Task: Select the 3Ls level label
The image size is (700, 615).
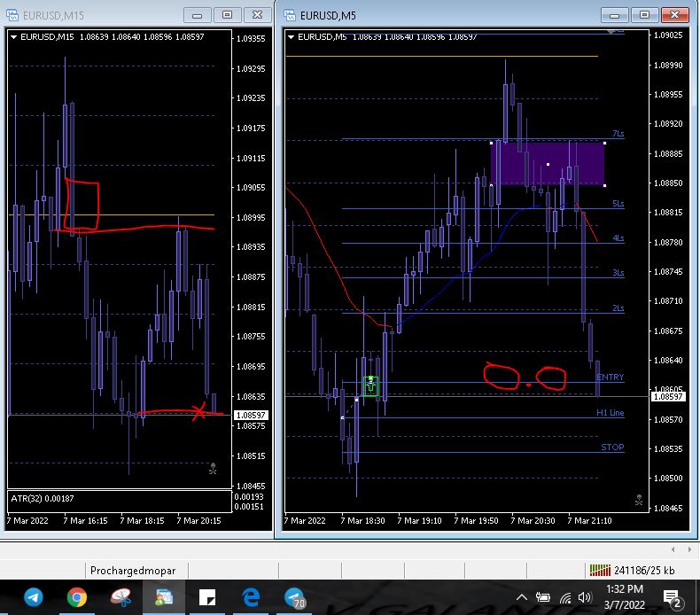Action: pos(618,273)
